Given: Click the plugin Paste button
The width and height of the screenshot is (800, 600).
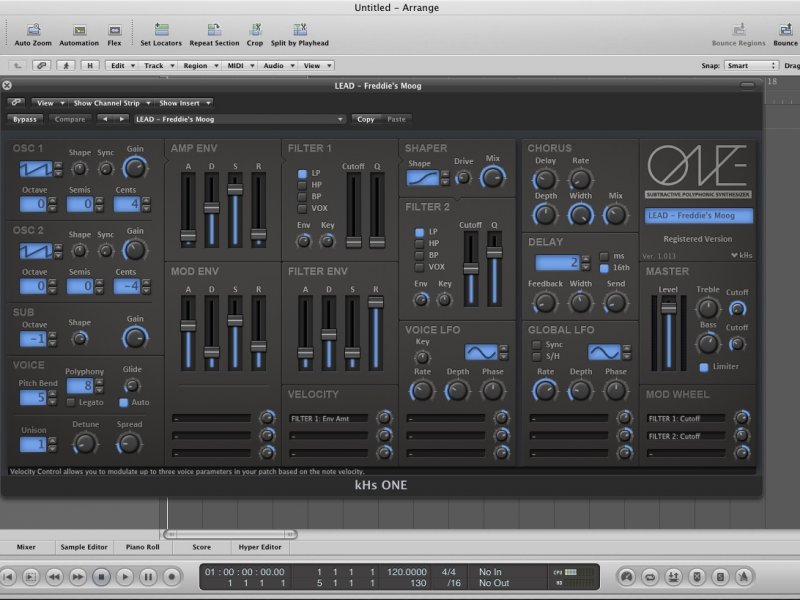Looking at the screenshot, I should [396, 119].
